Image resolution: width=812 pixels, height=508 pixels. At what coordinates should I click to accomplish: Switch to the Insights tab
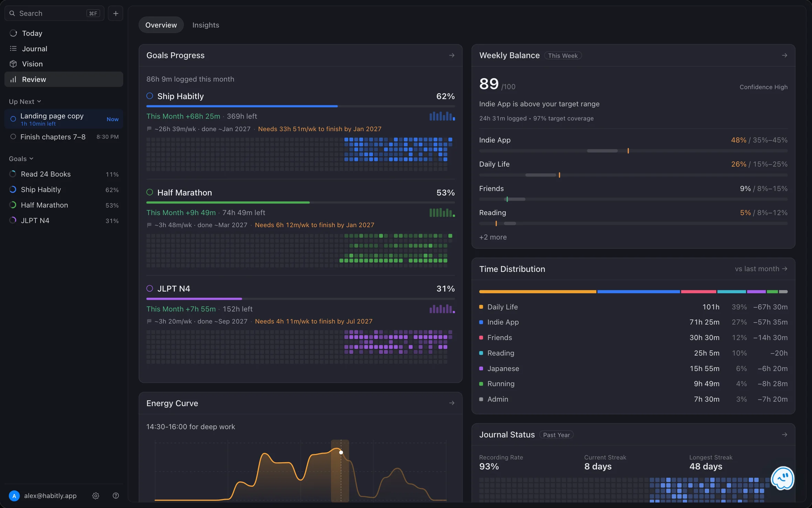pos(206,25)
